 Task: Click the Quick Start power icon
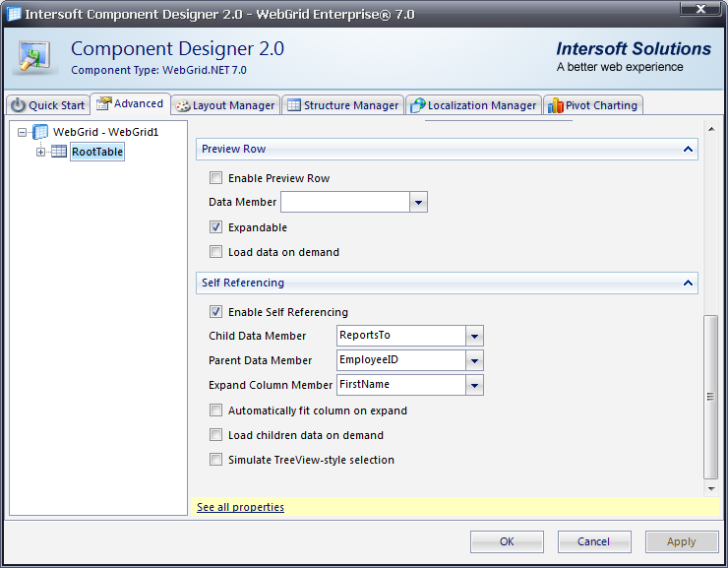19,105
